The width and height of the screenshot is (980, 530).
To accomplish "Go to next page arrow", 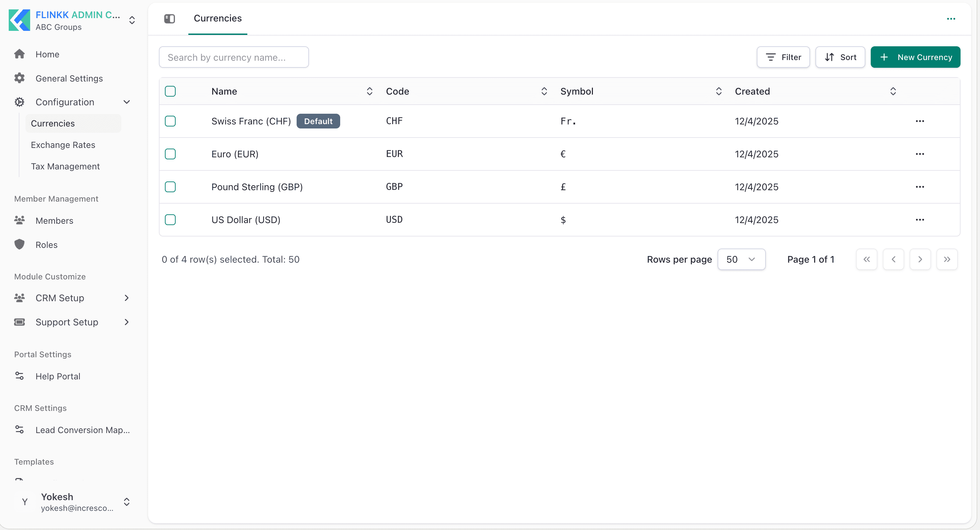I will coord(920,259).
